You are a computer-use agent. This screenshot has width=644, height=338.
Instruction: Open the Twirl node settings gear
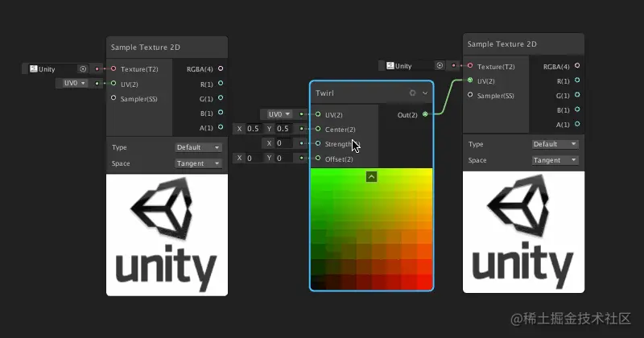412,93
